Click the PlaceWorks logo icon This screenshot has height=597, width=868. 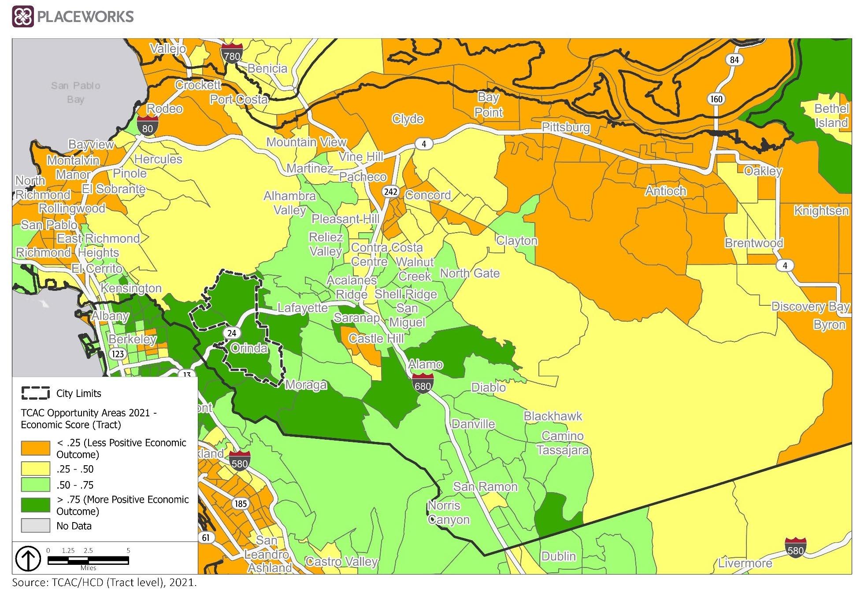[22, 17]
